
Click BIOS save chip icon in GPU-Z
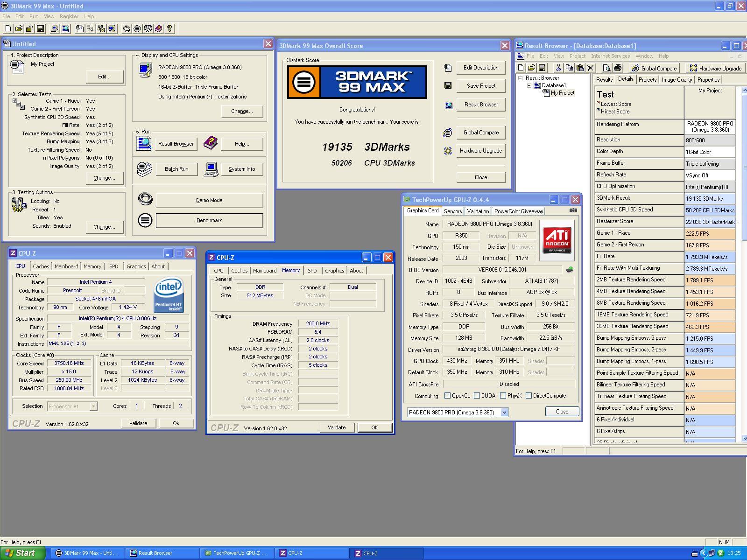(x=570, y=270)
